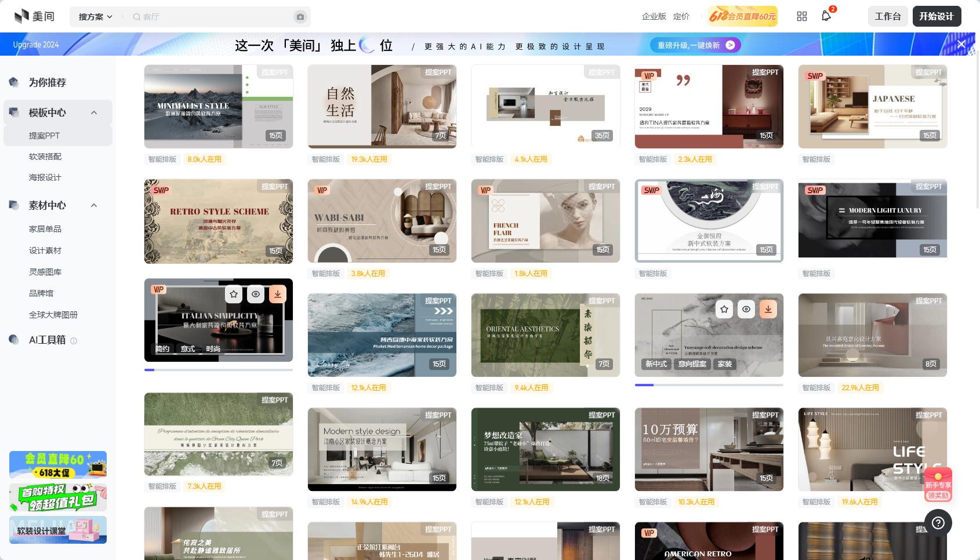Favorite the 新中式 template star icon

pos(724,309)
